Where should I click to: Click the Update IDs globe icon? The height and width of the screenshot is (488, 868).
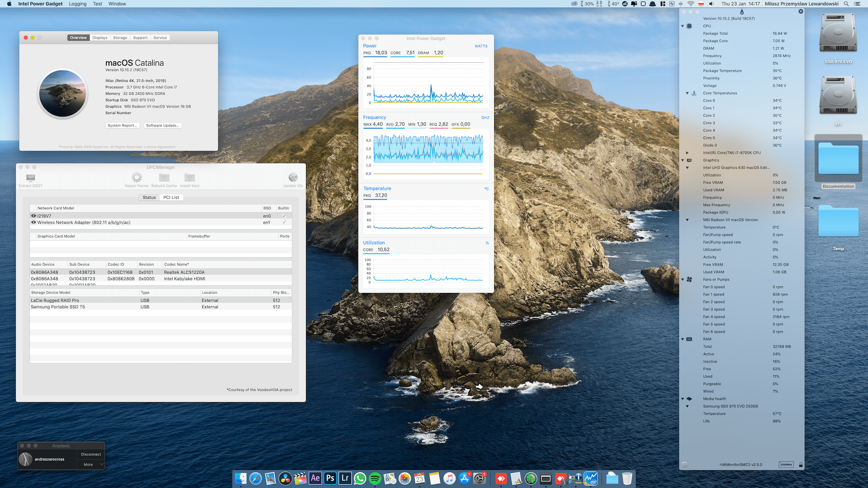click(293, 177)
